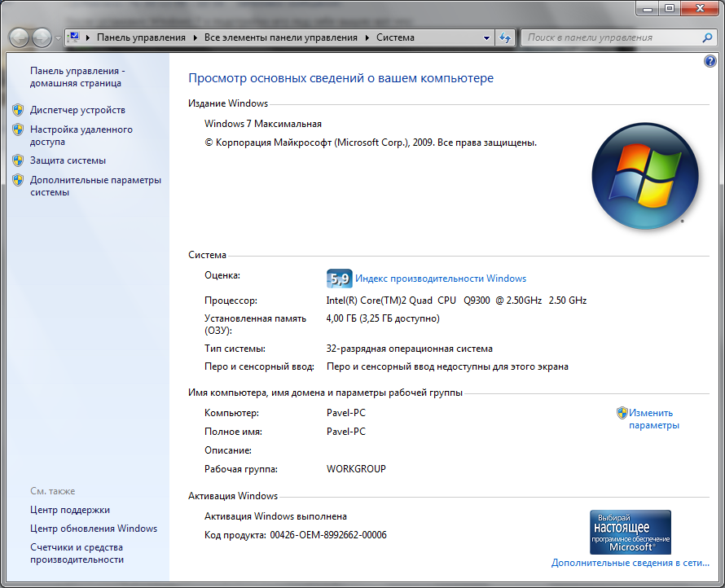Click Изменить параметры link
The image size is (725, 588).
pyautogui.click(x=654, y=419)
